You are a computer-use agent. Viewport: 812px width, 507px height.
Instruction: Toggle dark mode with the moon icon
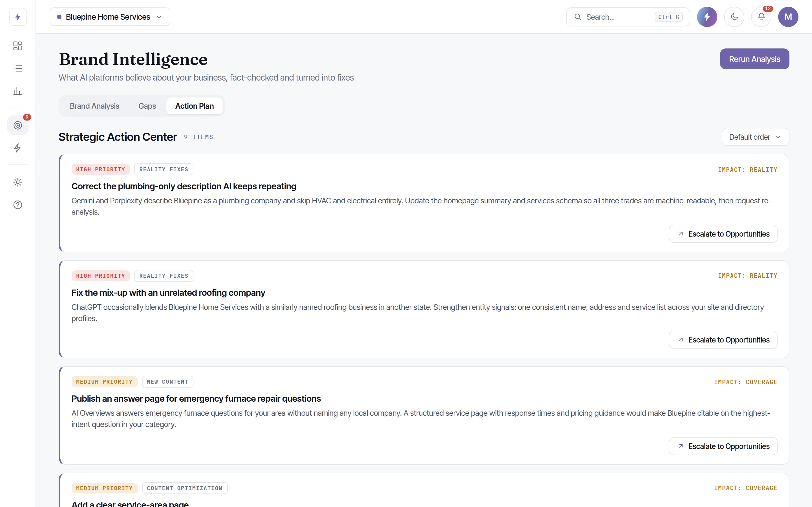coord(734,17)
